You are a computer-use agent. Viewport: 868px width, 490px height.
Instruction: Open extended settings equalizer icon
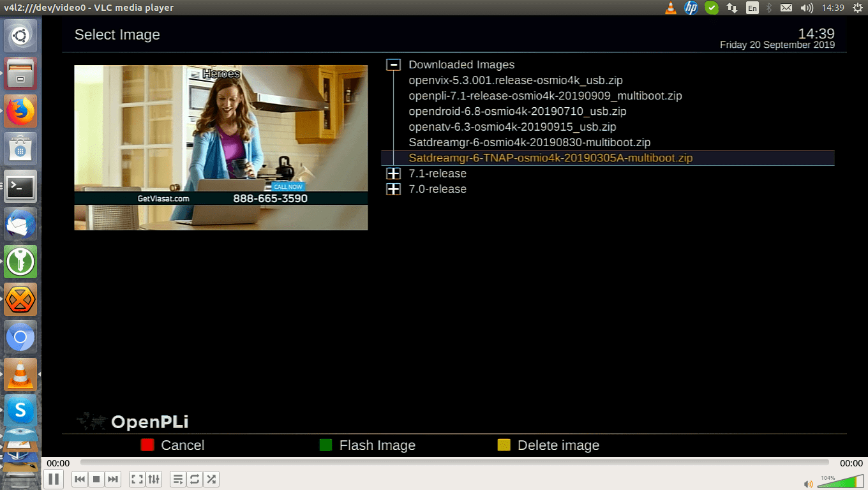click(154, 479)
